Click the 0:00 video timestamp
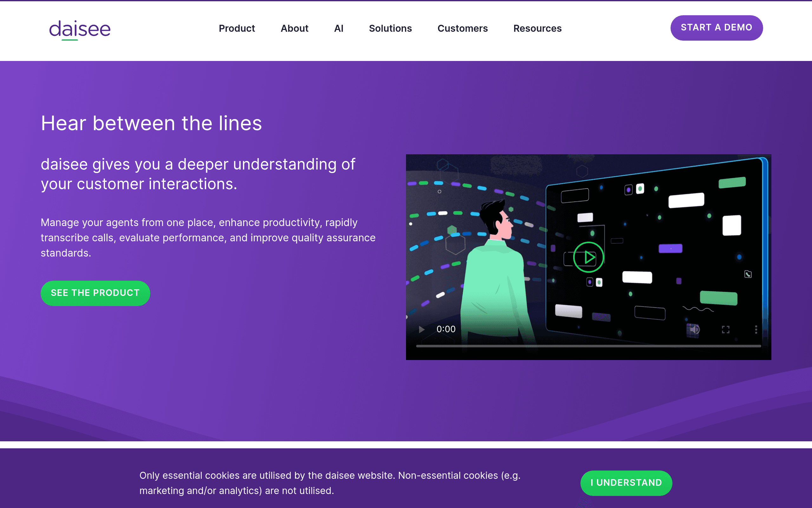812x508 pixels. pyautogui.click(x=446, y=329)
